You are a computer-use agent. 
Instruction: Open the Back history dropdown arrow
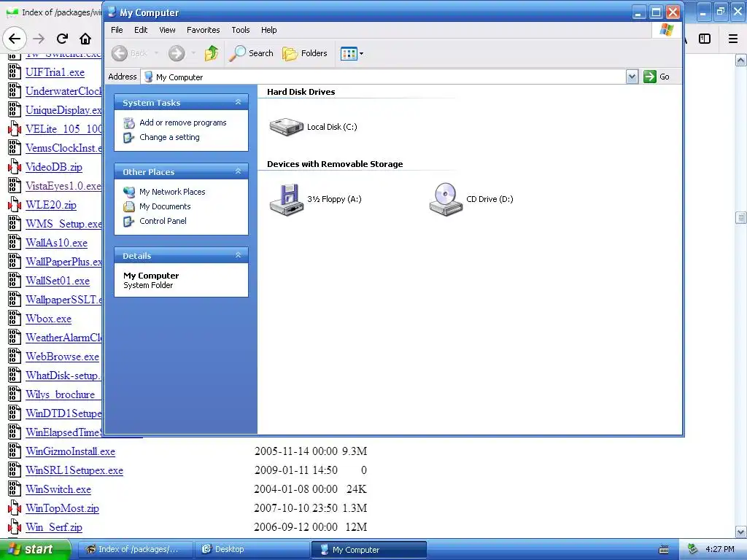(x=156, y=53)
